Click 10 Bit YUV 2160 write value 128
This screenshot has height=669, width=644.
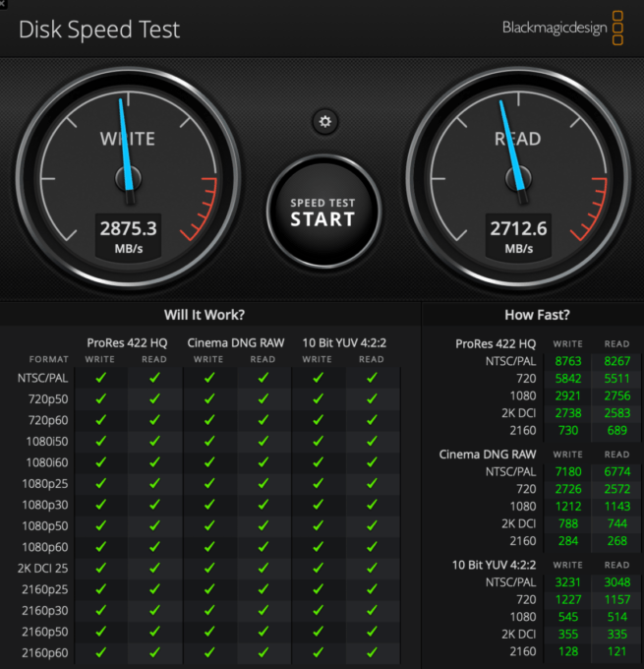[568, 651]
